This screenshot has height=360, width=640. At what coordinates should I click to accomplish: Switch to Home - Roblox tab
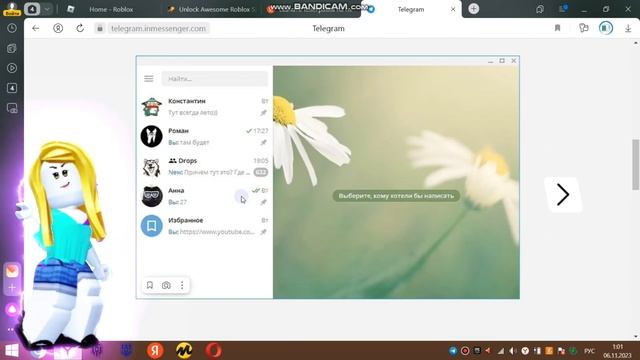pyautogui.click(x=111, y=9)
